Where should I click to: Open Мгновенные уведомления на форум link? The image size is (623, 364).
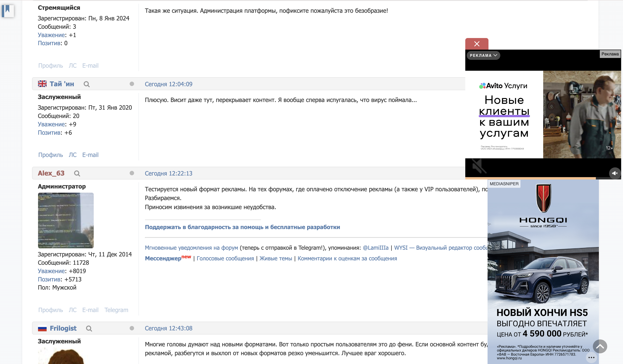191,248
